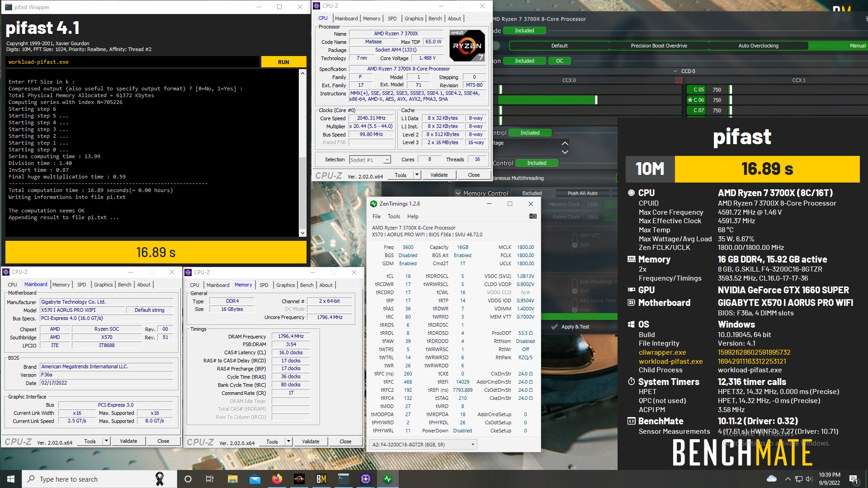Click the pifast Wrapper title bar icon
This screenshot has width=868, height=488.
pos(9,7)
